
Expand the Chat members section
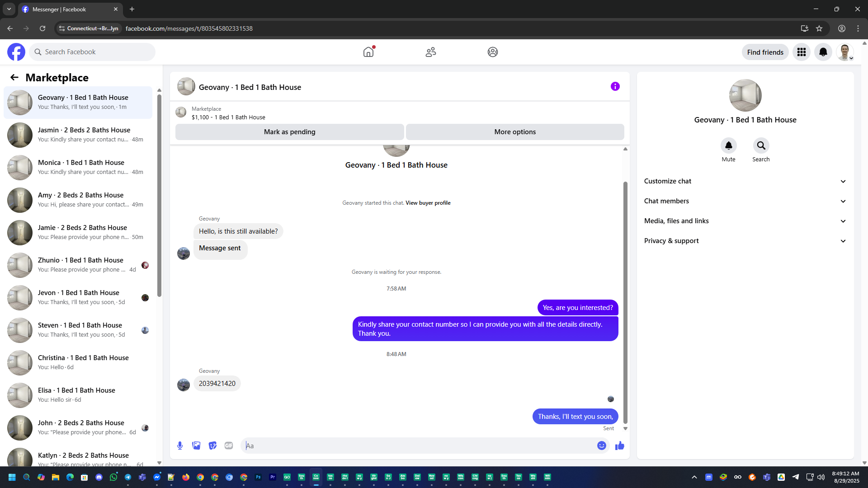click(745, 201)
